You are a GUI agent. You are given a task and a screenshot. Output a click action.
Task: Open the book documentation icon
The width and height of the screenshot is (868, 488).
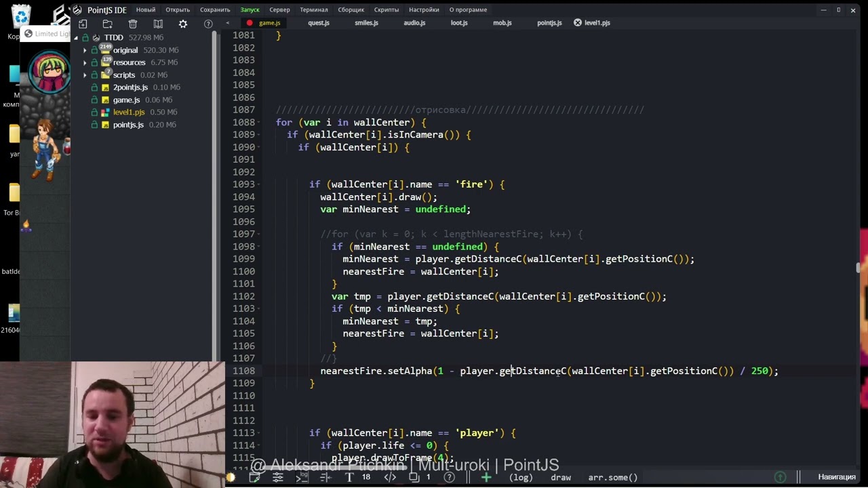tap(158, 24)
